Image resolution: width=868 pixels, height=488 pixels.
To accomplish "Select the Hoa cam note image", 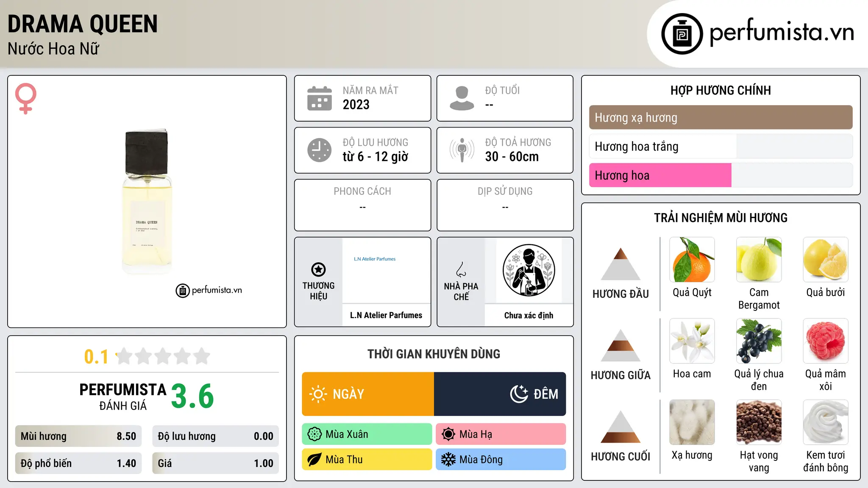I will (692, 341).
